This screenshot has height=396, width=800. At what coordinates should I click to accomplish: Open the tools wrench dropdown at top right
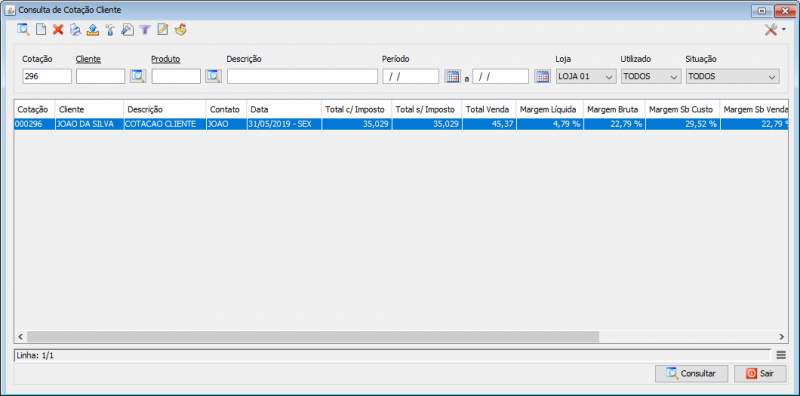pyautogui.click(x=774, y=30)
